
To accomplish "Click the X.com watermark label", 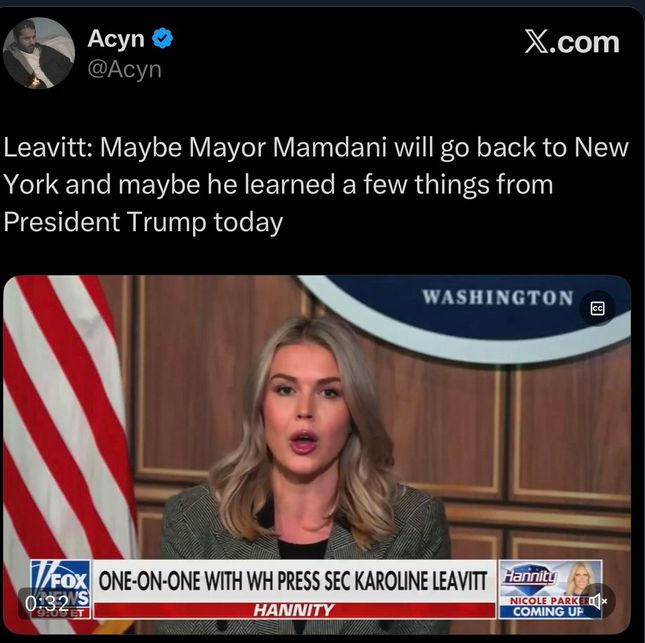I will click(x=572, y=42).
